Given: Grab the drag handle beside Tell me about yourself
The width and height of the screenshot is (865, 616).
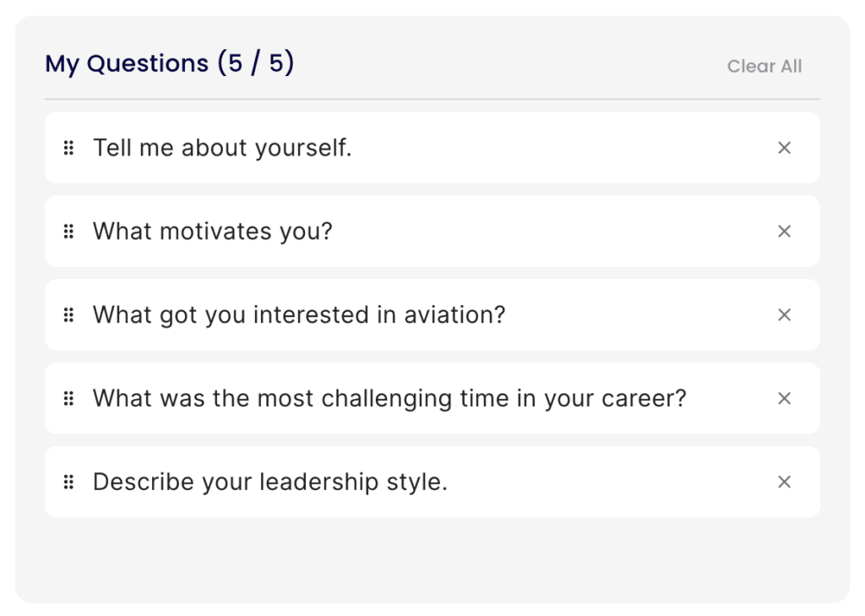Looking at the screenshot, I should point(68,148).
